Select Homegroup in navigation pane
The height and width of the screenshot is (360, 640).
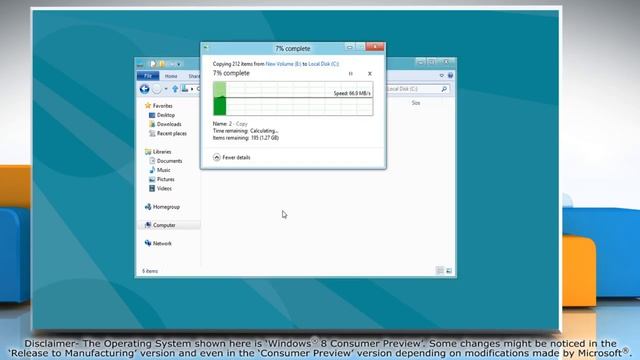click(166, 207)
